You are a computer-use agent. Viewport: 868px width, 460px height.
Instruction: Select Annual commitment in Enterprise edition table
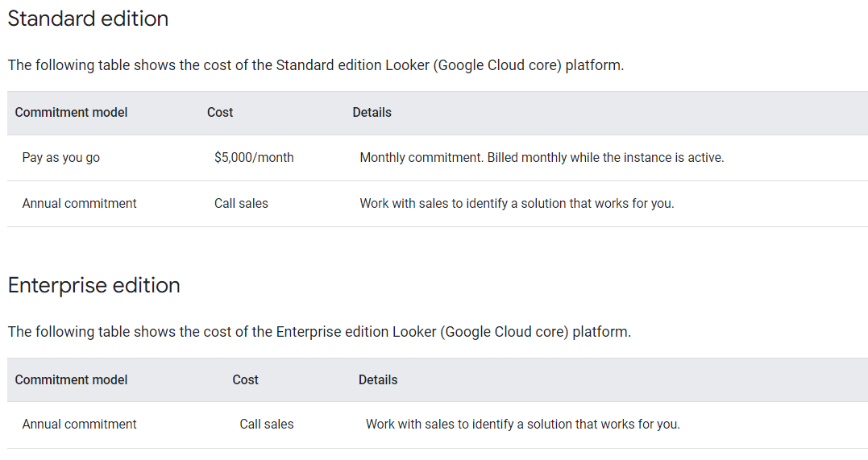coord(79,425)
